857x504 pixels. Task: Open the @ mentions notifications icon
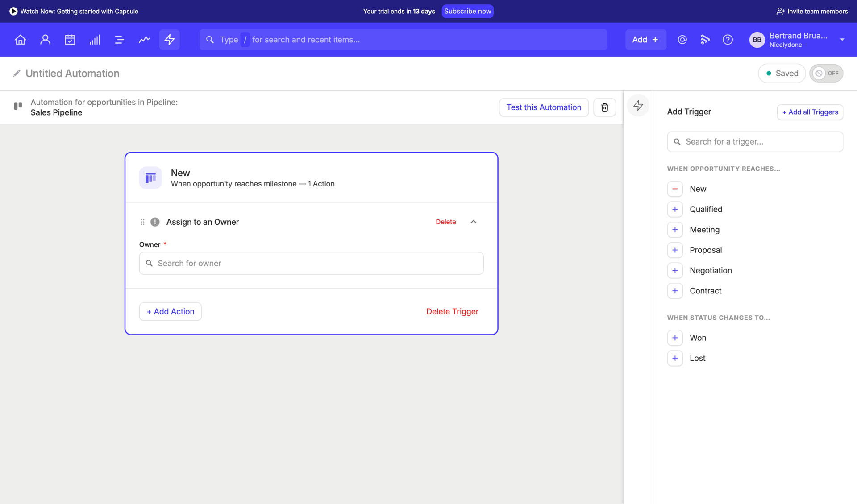pyautogui.click(x=682, y=40)
